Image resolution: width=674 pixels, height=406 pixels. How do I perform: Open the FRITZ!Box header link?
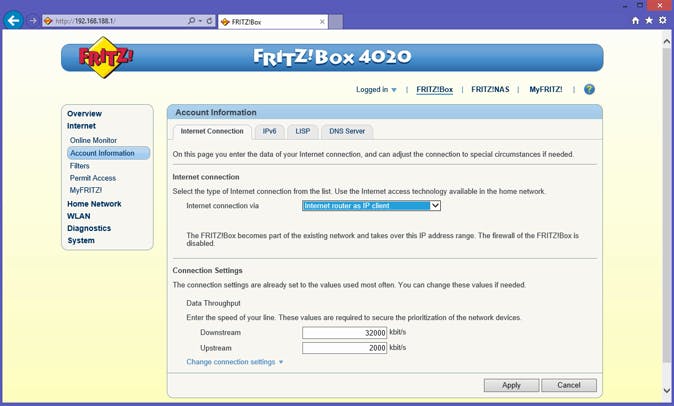pos(435,89)
